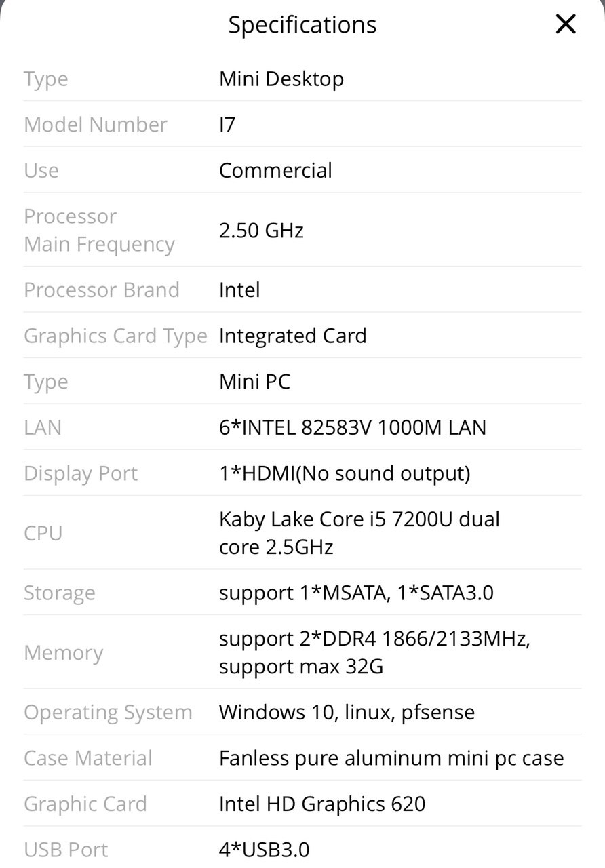Tap the 2.50 GHz frequency value

261,231
